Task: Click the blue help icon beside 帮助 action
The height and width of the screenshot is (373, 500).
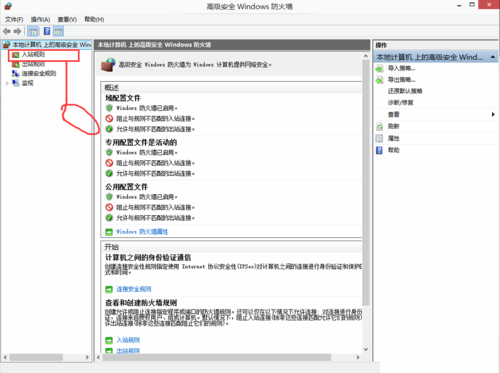Action: (x=379, y=150)
